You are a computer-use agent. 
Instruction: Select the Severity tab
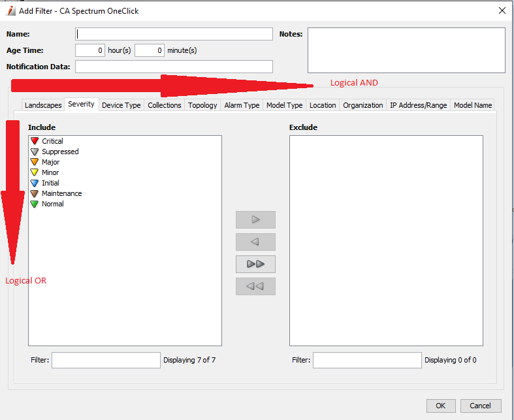pyautogui.click(x=81, y=105)
